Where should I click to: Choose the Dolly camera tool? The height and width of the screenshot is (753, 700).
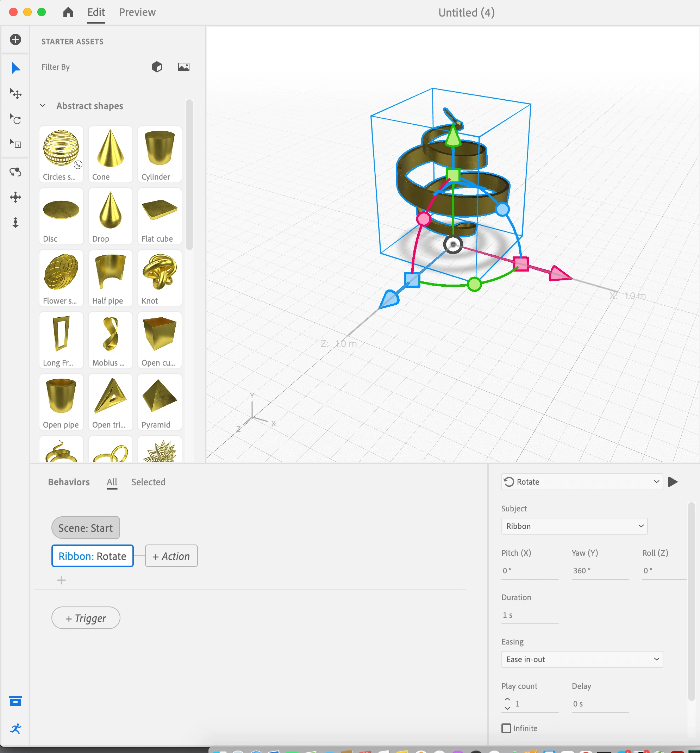15,222
